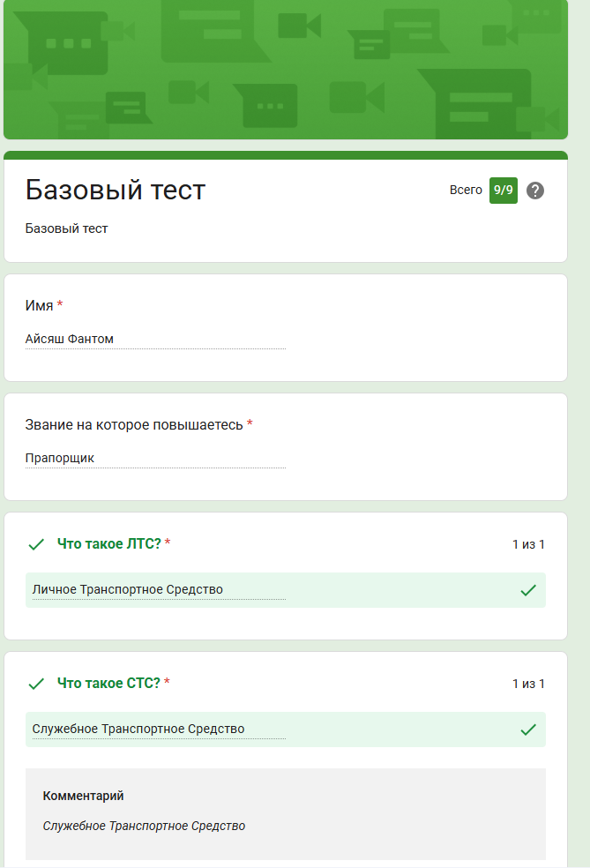This screenshot has width=590, height=868.
Task: Click the 1 из 1 score for СТС
Action: [x=528, y=684]
